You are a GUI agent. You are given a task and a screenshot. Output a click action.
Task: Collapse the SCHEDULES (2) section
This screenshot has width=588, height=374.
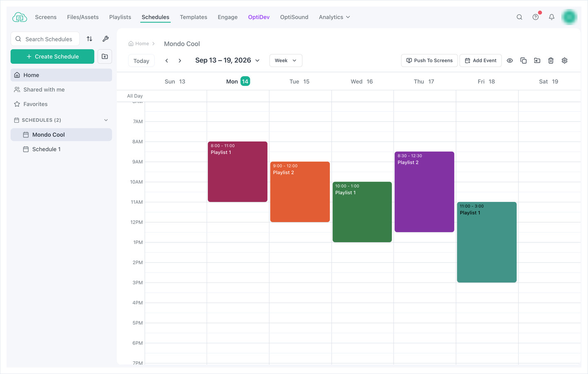pos(106,120)
